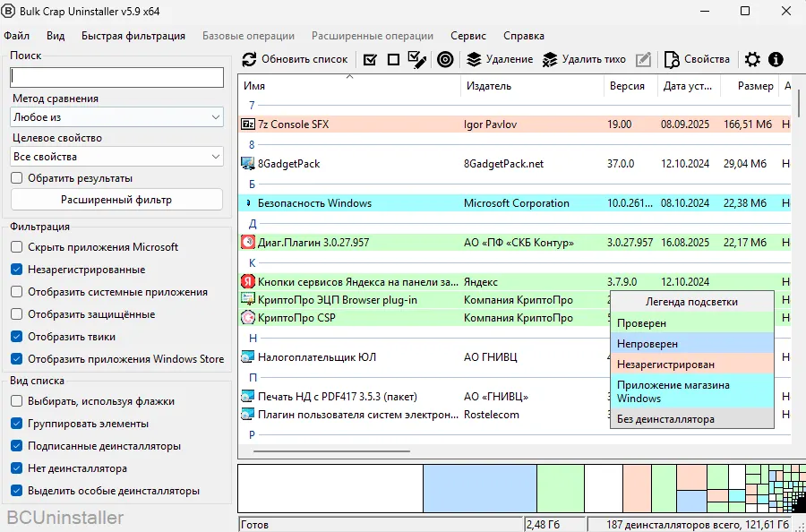Enable Скрыть приложения Microsoft checkbox

point(17,247)
